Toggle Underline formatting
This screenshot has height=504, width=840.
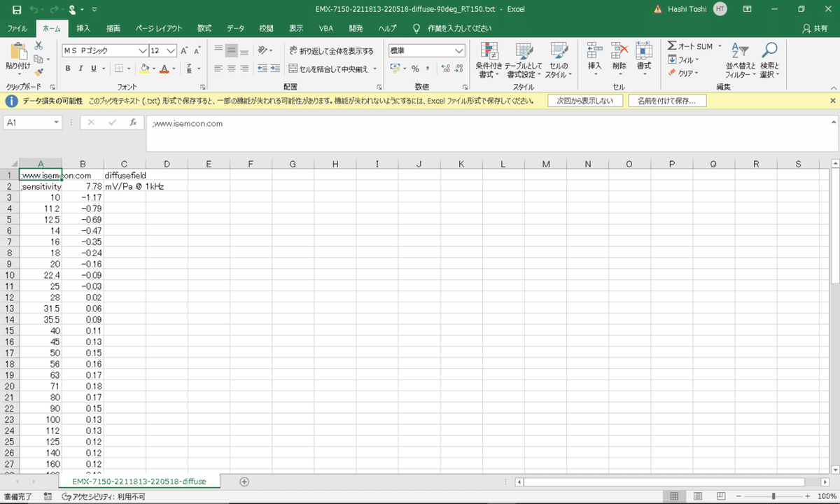(x=93, y=69)
